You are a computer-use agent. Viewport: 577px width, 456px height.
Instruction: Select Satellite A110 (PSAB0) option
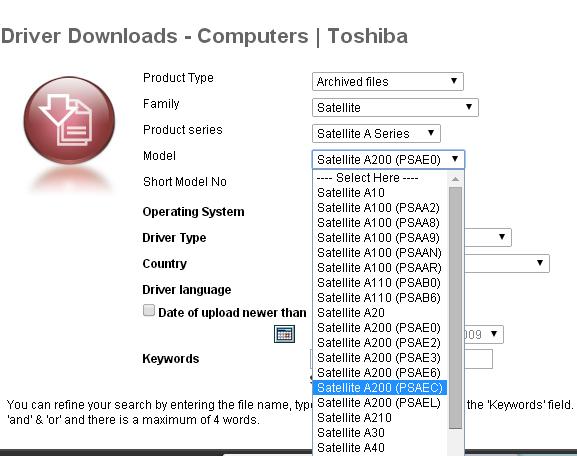point(380,283)
